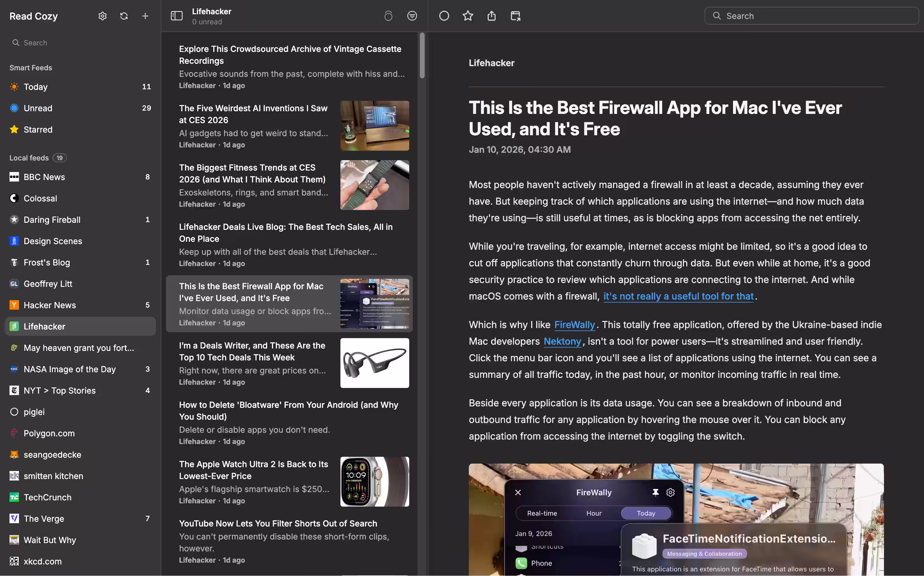Open the Vintage Cassette Recordings article

click(289, 67)
